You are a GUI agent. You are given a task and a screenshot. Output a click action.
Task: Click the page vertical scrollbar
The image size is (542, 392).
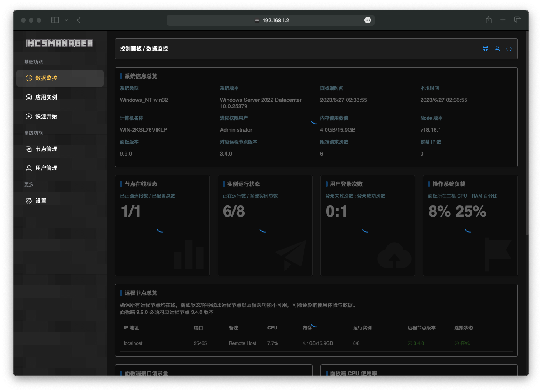coord(527,133)
